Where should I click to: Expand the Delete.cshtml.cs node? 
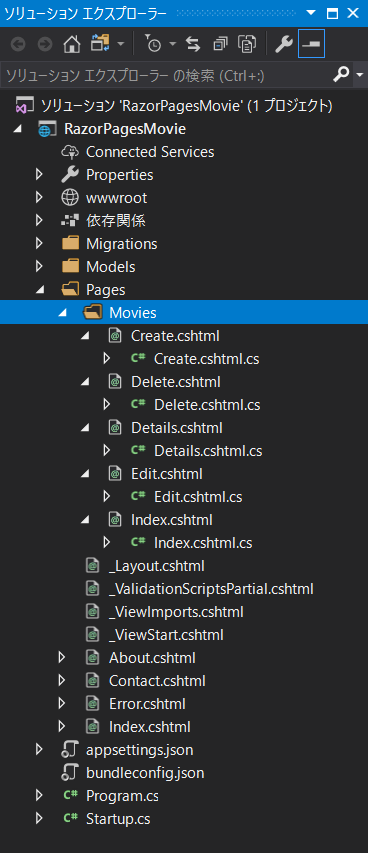point(107,405)
